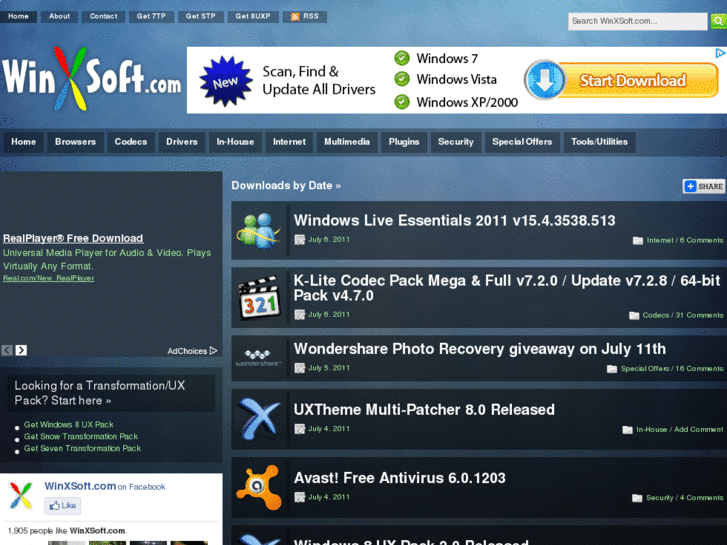Viewport: 727px width, 545px height.
Task: Click the Real.com/New_RealPlayer URL link
Action: click(49, 278)
